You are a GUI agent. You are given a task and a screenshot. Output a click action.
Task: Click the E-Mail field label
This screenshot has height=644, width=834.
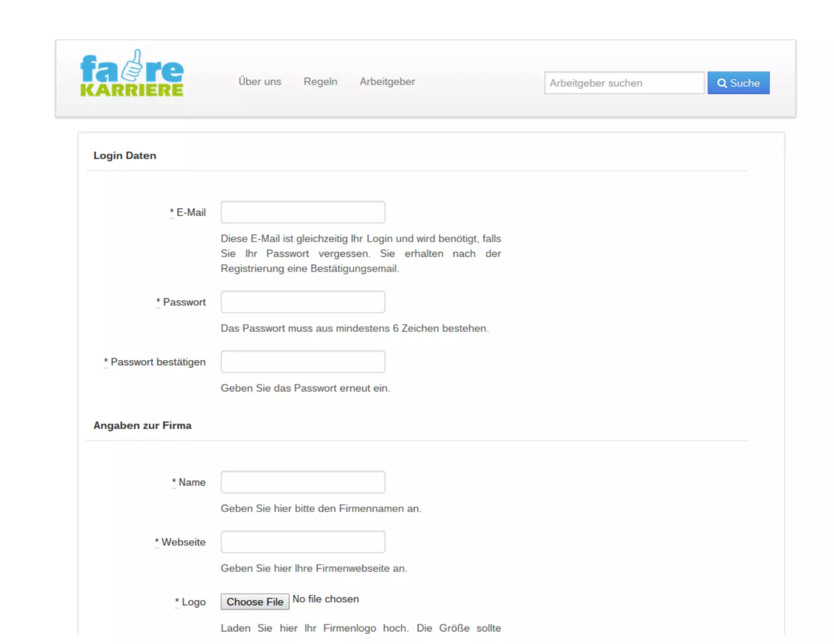pos(188,213)
